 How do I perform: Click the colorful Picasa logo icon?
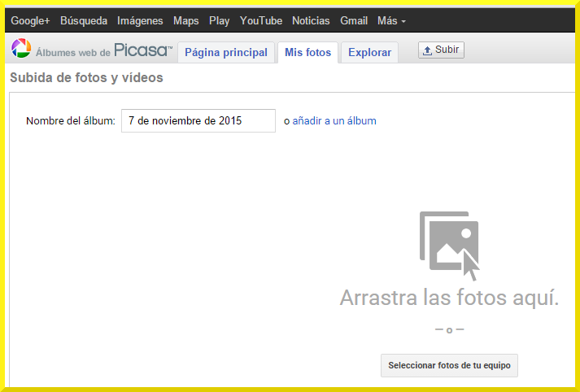point(21,50)
